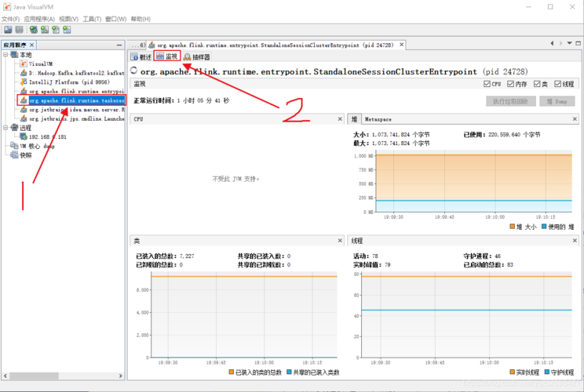Click the Add JMX Connection toolbar icon
Screen dimensions: 584x392
45,30
